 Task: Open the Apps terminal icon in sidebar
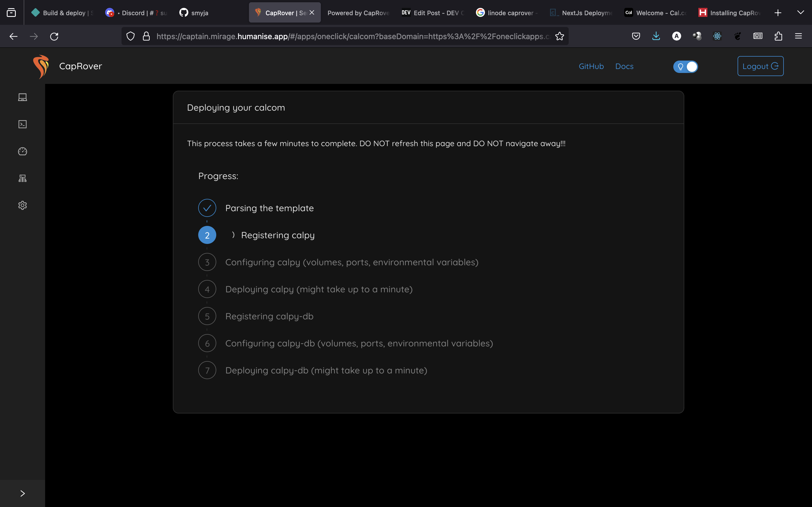click(23, 124)
